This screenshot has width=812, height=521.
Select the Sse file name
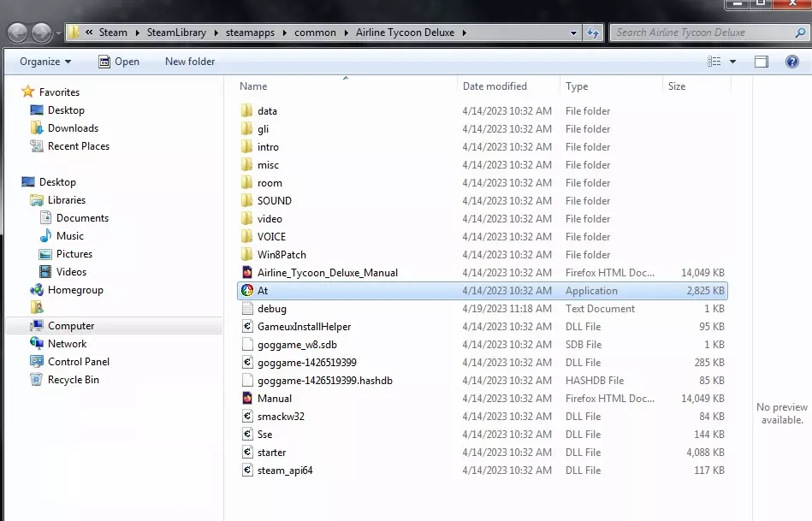point(264,435)
